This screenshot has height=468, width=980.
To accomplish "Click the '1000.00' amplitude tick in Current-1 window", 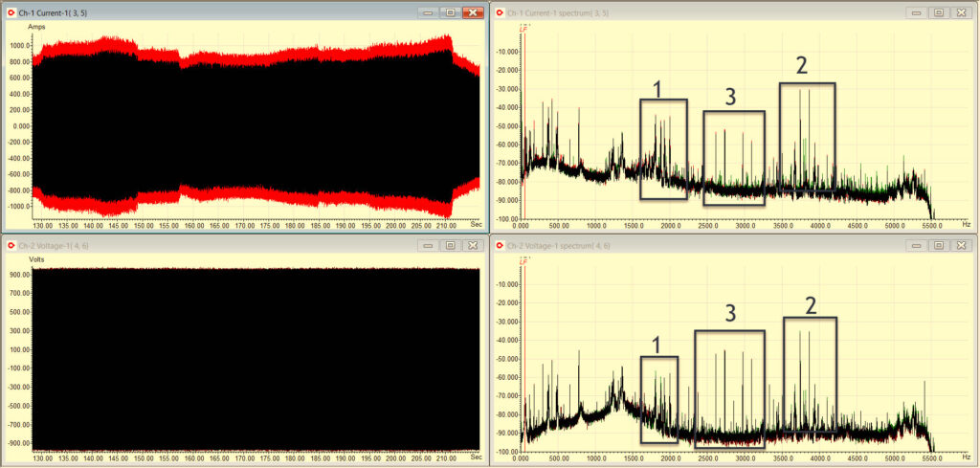I will click(x=20, y=46).
